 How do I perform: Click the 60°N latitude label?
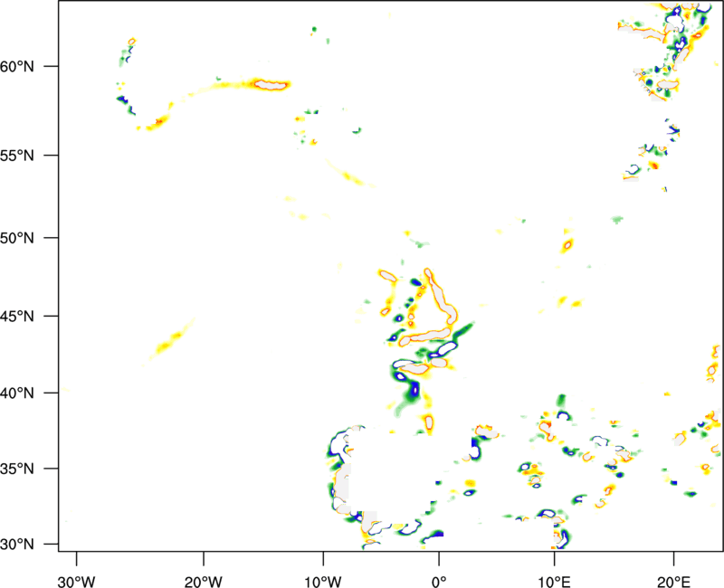click(17, 66)
